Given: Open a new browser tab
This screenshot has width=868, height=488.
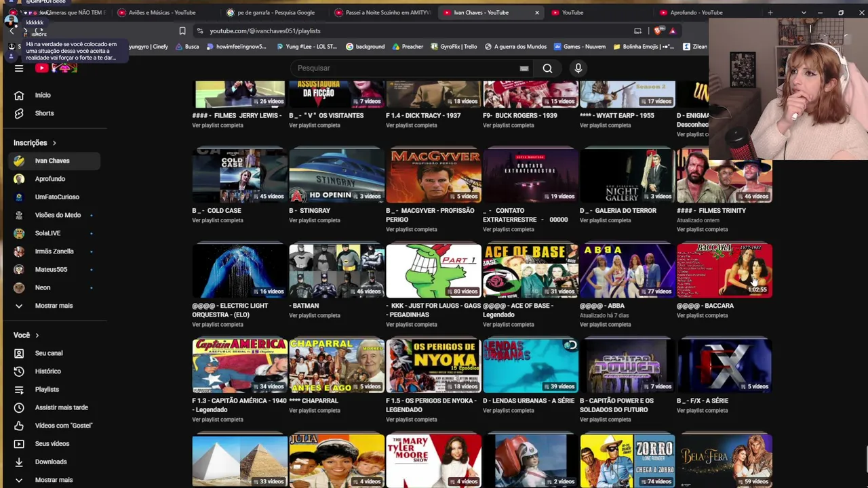Looking at the screenshot, I should (x=770, y=12).
